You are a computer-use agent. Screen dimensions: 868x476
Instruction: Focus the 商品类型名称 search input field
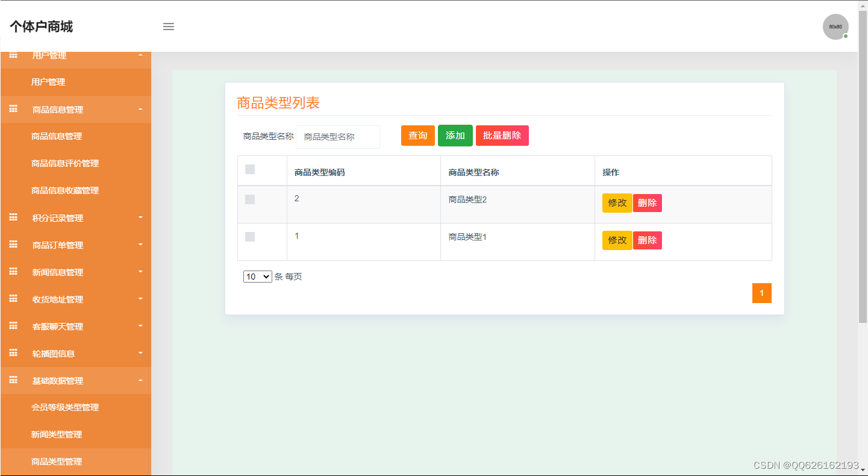[x=338, y=137]
